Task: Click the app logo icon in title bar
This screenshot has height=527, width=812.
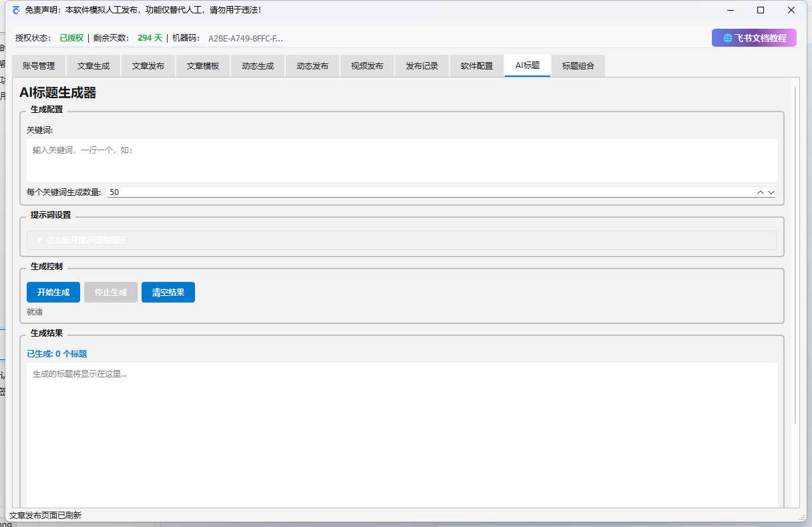Action: (x=16, y=10)
